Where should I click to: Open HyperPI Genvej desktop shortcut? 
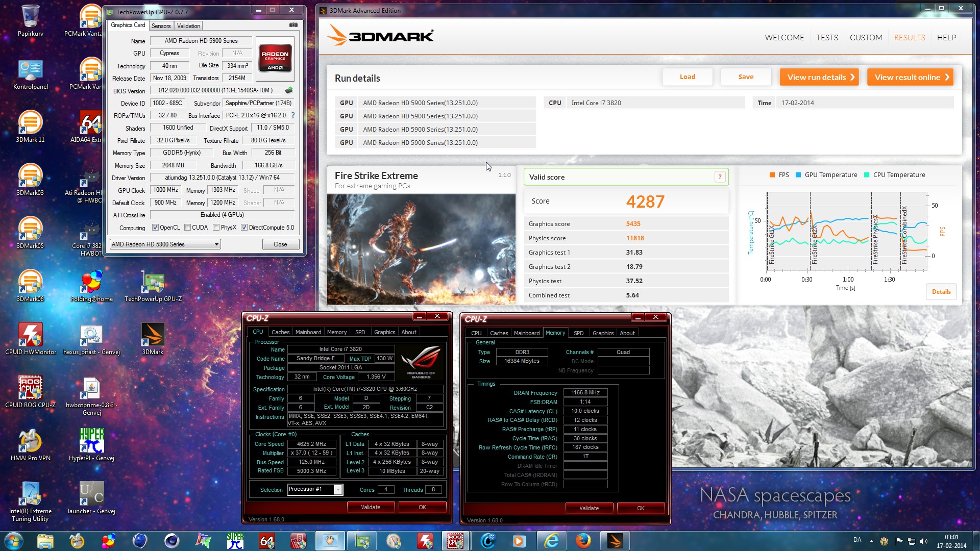click(92, 445)
